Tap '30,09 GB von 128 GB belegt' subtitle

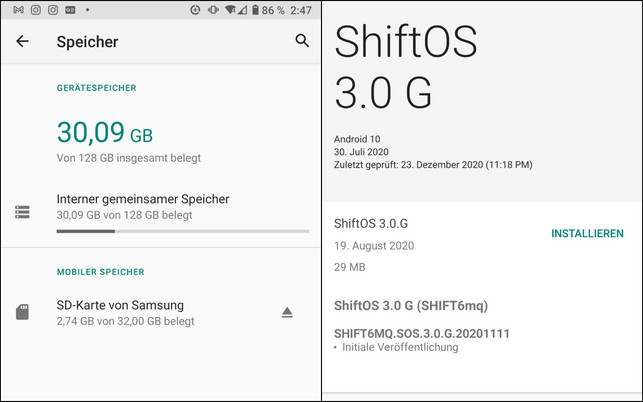coord(124,215)
